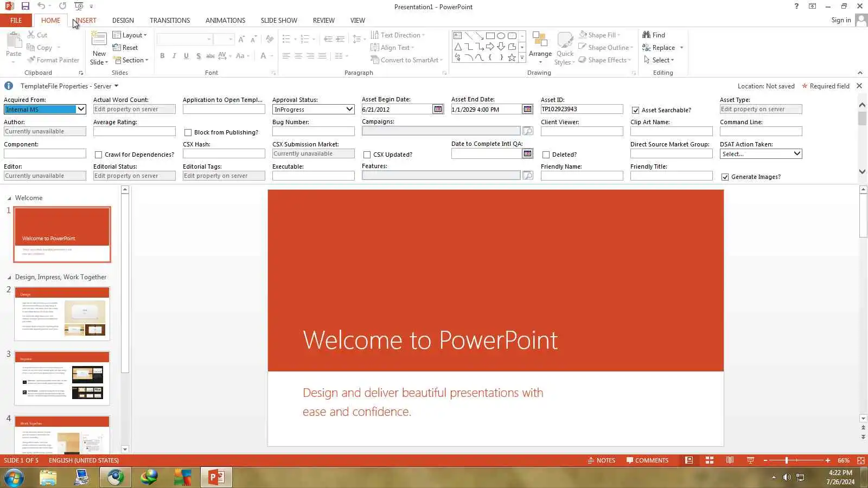Toggle Italic formatting
The height and width of the screenshot is (488, 868).
point(174,56)
